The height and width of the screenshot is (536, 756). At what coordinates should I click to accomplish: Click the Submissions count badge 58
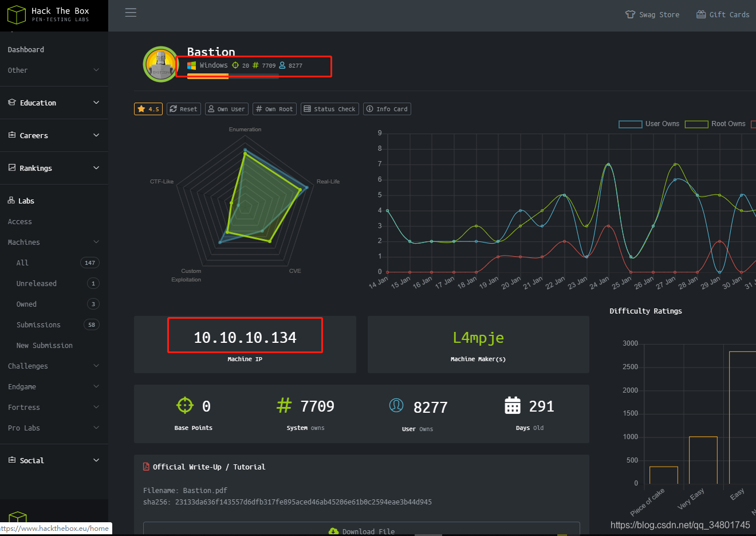[x=92, y=325]
